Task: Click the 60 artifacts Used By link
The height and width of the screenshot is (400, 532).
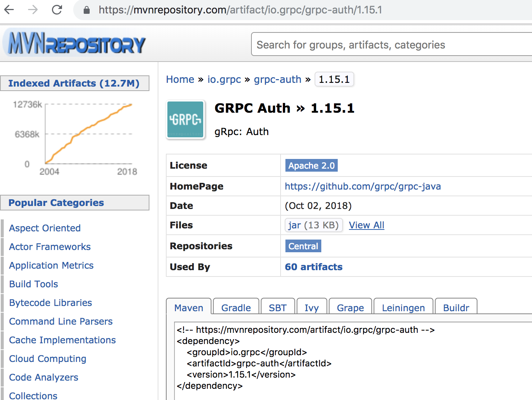Action: coord(313,267)
